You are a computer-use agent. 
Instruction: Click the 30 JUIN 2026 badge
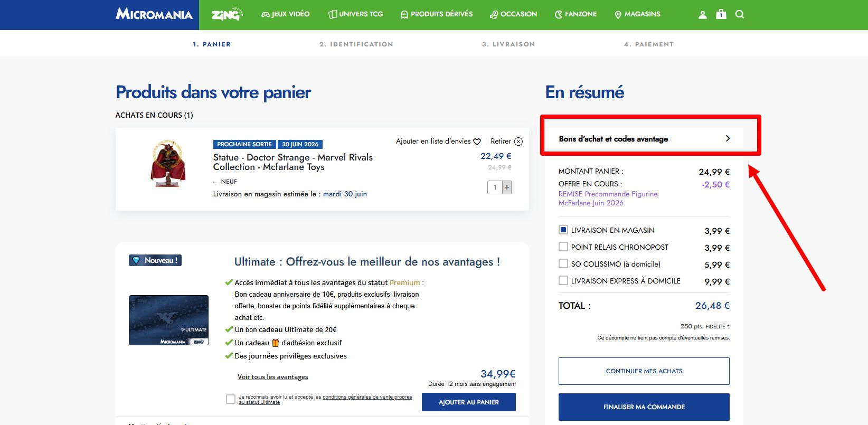(300, 144)
